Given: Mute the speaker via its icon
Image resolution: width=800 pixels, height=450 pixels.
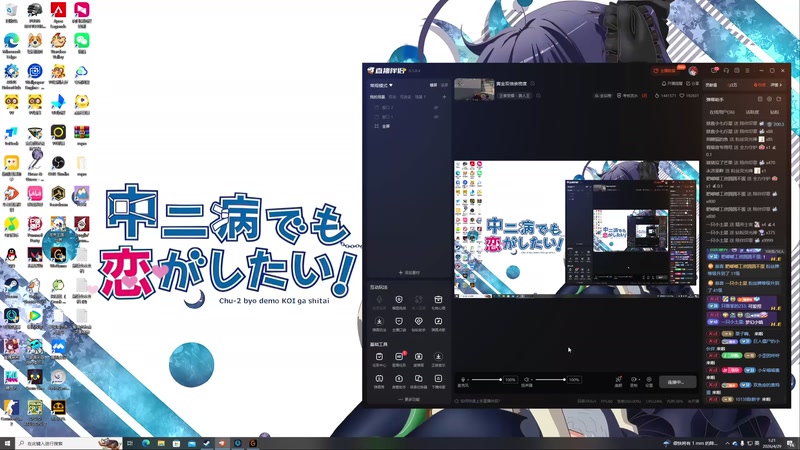Looking at the screenshot, I should (527, 380).
